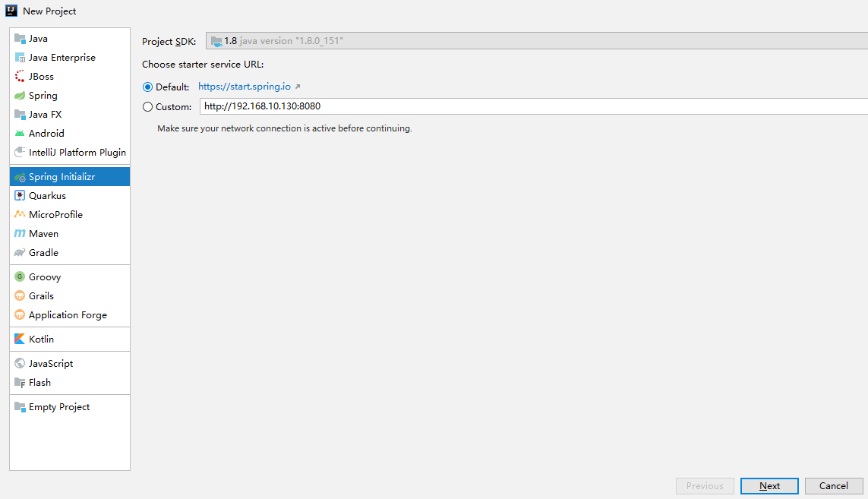
Task: Choose the Empty Project icon
Action: [x=20, y=406]
